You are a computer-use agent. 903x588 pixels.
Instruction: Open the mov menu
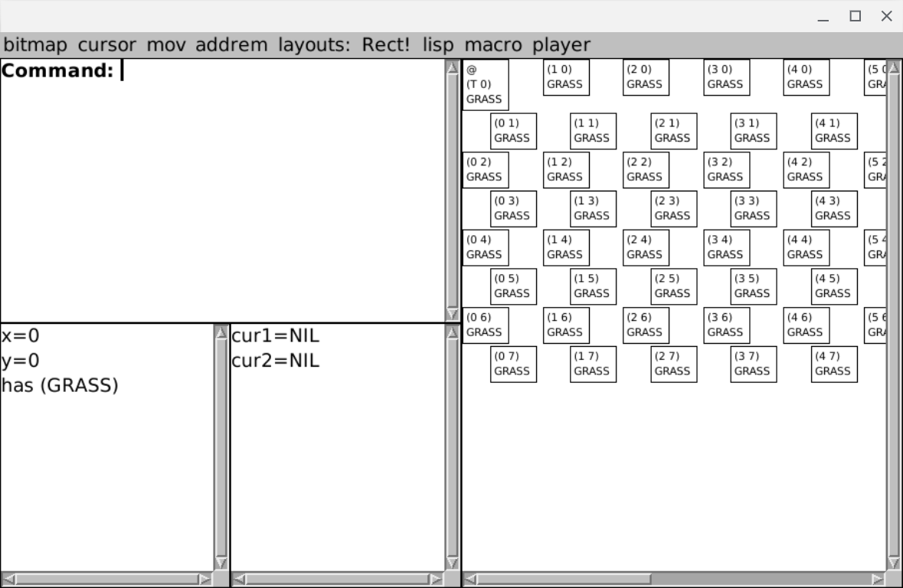click(166, 44)
